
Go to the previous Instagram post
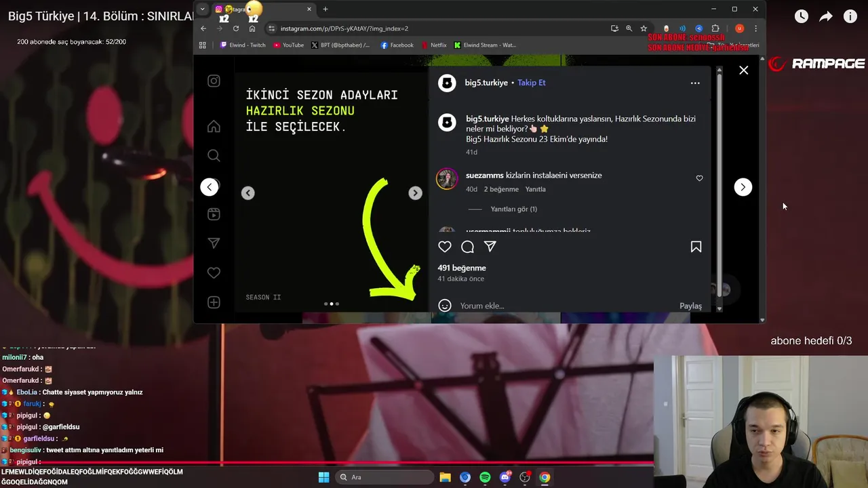click(x=210, y=187)
